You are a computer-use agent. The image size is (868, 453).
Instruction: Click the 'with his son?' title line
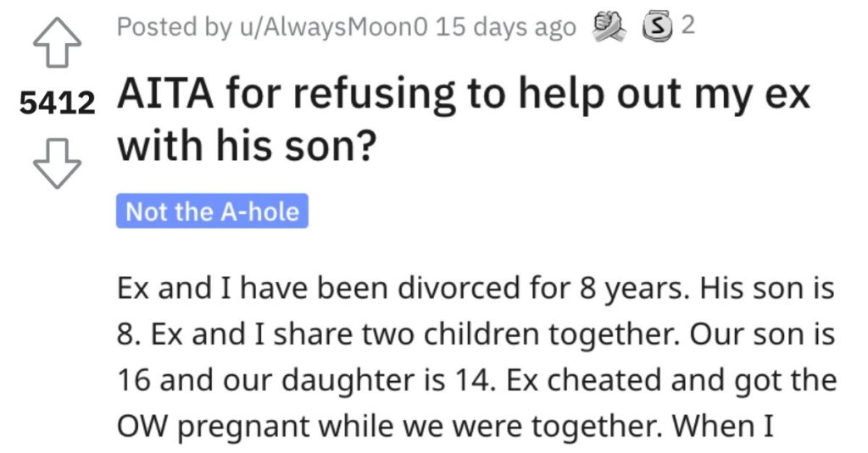click(x=247, y=146)
